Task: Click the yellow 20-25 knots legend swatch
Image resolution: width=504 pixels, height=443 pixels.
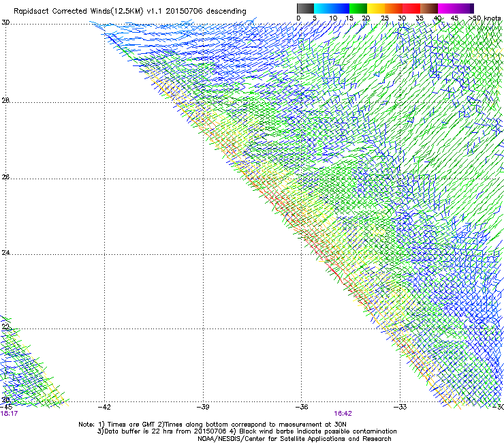Action: coord(376,8)
